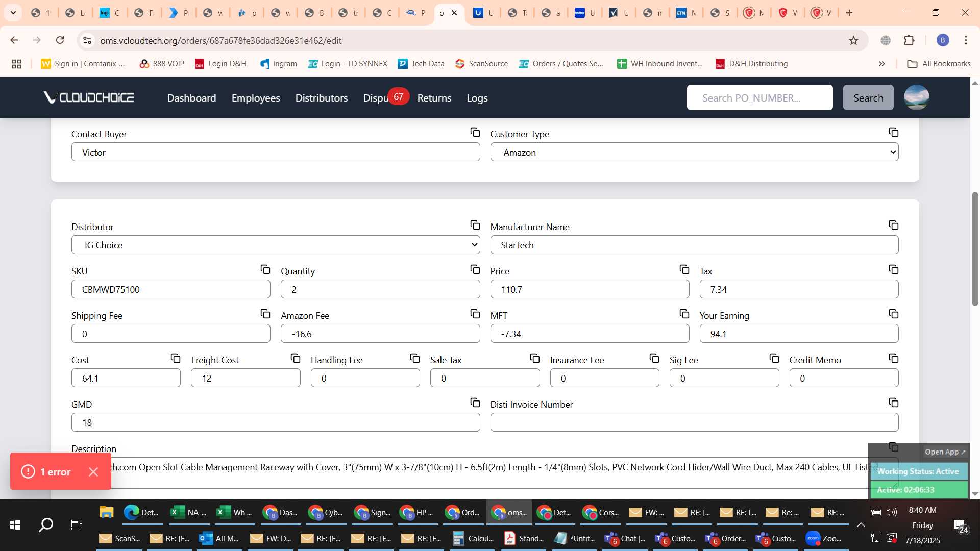Click the Open App button
The width and height of the screenshot is (980, 551).
pos(945,452)
